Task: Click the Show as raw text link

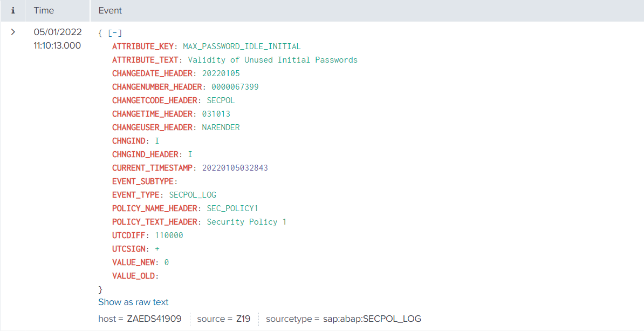Action: coord(133,302)
